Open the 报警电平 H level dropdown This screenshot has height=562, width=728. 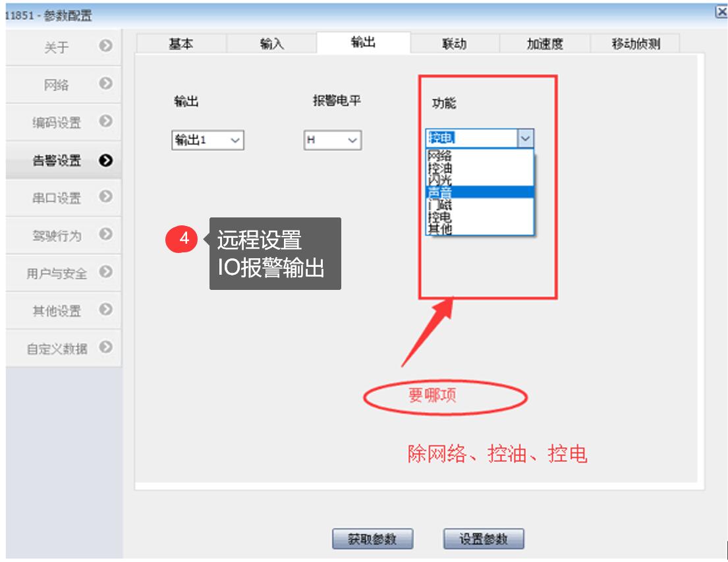pyautogui.click(x=333, y=140)
